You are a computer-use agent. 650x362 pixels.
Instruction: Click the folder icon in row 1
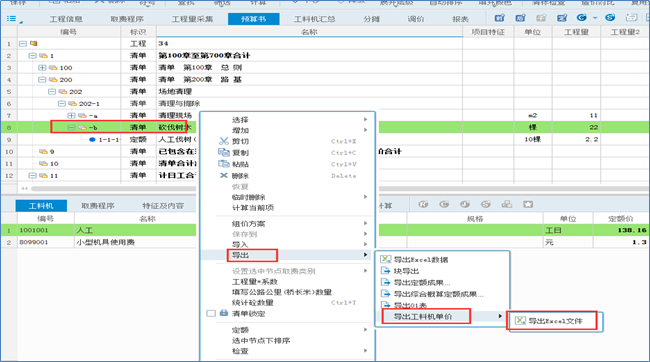34,43
